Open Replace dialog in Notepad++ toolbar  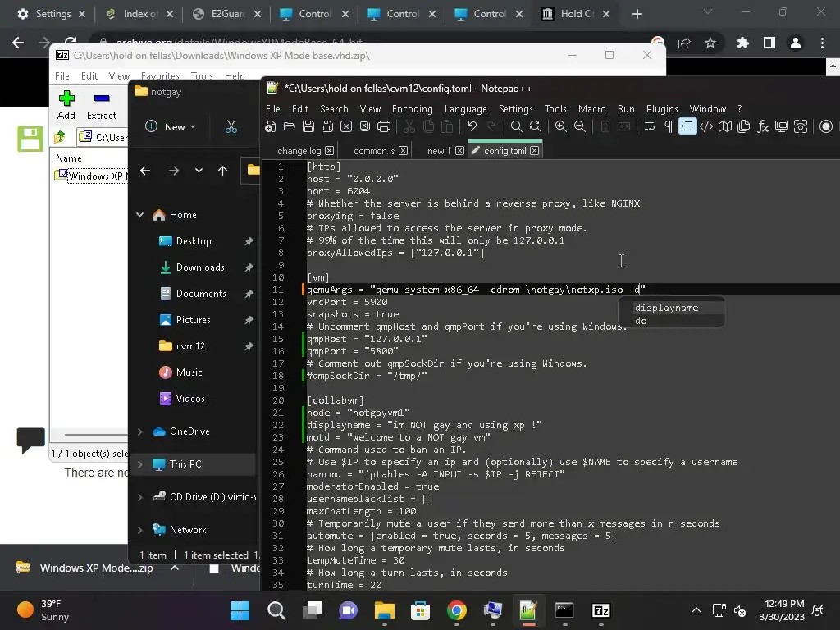pyautogui.click(x=535, y=126)
